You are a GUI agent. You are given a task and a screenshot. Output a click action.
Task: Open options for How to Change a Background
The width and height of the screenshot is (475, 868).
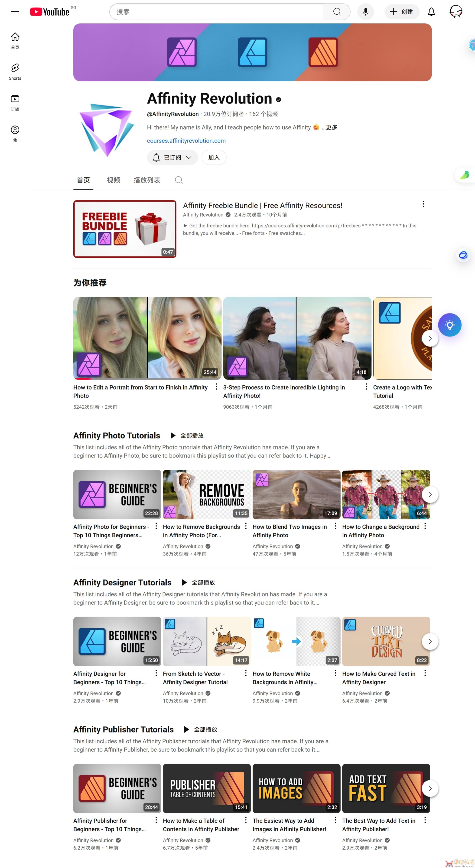point(425,526)
